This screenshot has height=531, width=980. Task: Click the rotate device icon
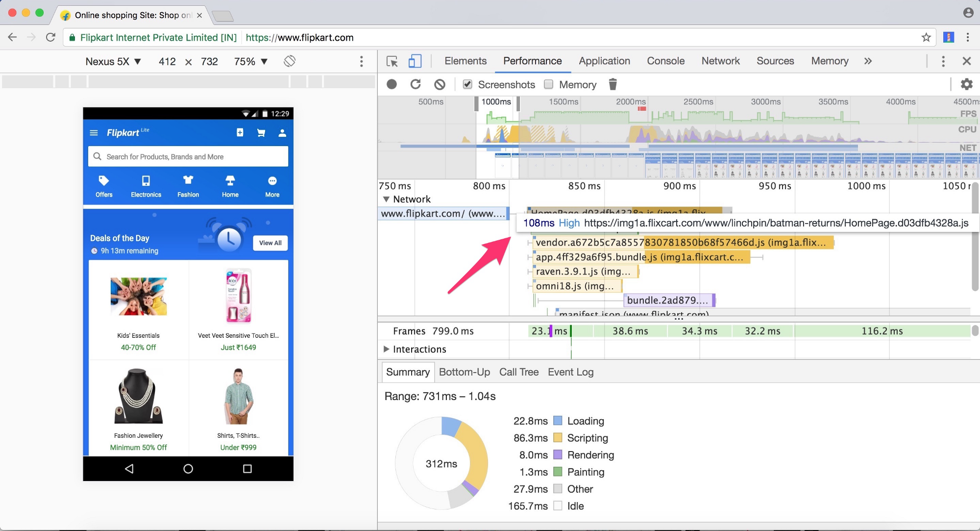[290, 61]
